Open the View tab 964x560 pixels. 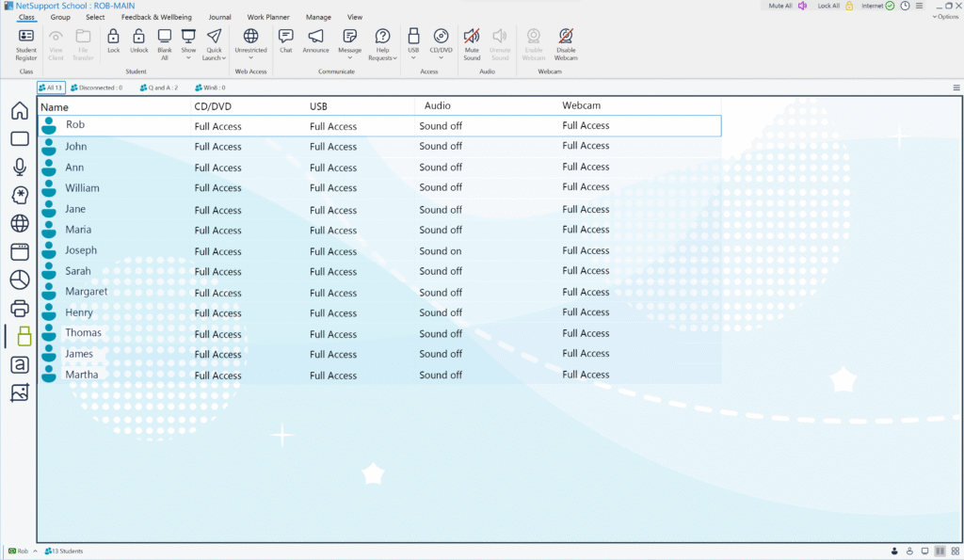(x=355, y=17)
